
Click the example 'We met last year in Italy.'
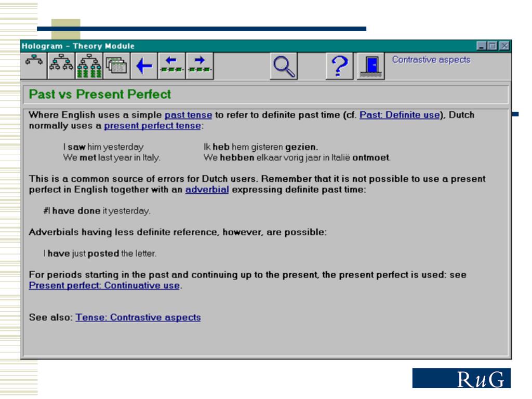pyautogui.click(x=112, y=158)
